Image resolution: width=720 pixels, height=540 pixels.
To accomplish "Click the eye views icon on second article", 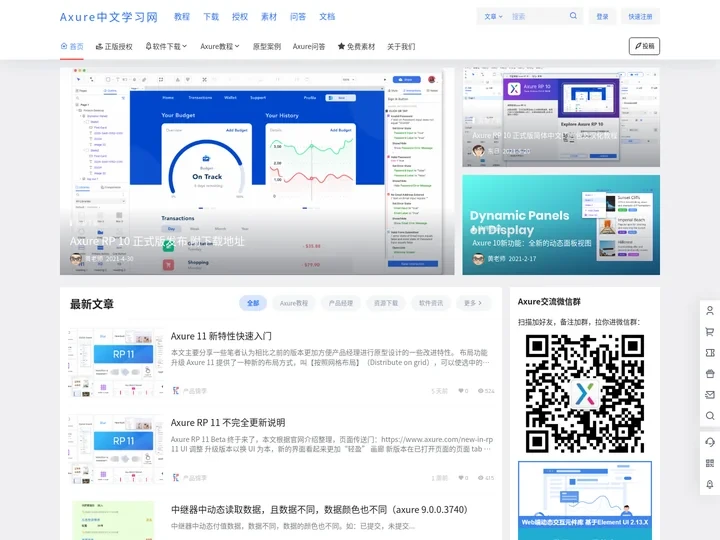I will [x=481, y=478].
